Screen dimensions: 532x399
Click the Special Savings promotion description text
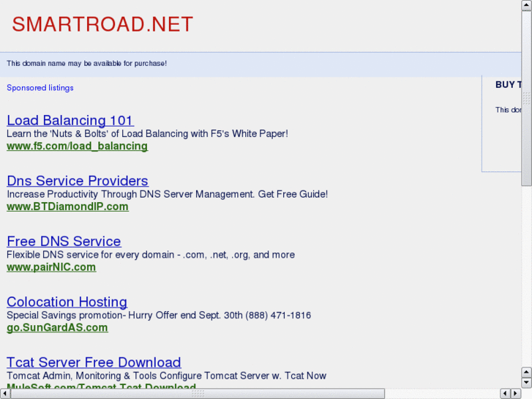click(x=159, y=315)
